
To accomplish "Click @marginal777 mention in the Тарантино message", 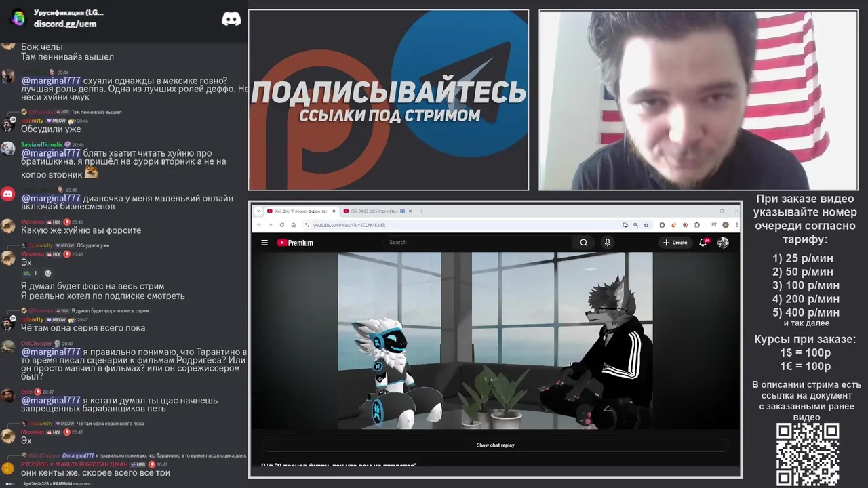I will pyautogui.click(x=51, y=352).
